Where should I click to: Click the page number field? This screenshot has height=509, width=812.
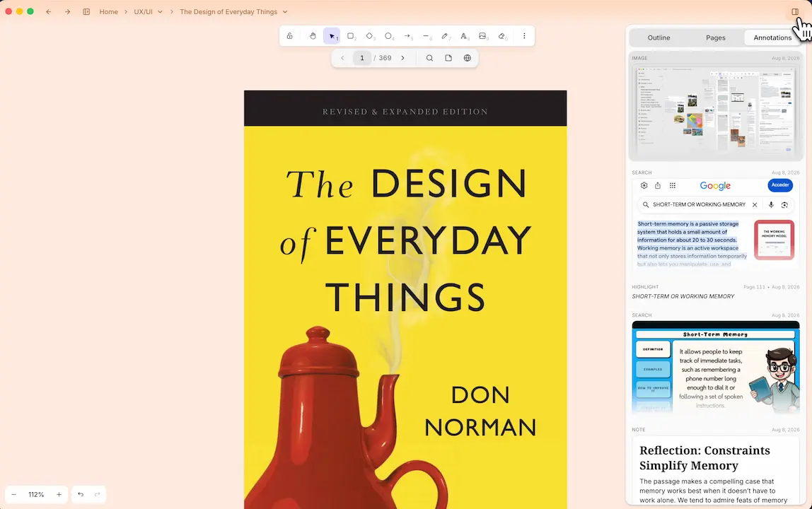point(362,58)
